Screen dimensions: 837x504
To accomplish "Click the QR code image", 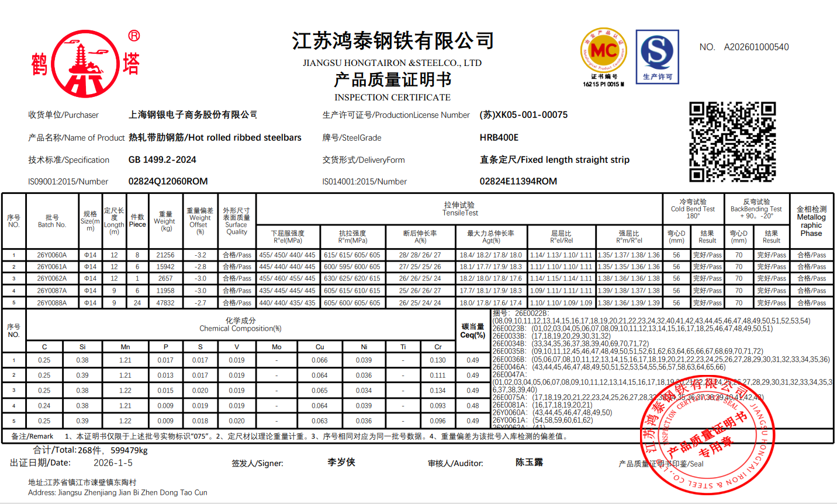I will pyautogui.click(x=732, y=142).
